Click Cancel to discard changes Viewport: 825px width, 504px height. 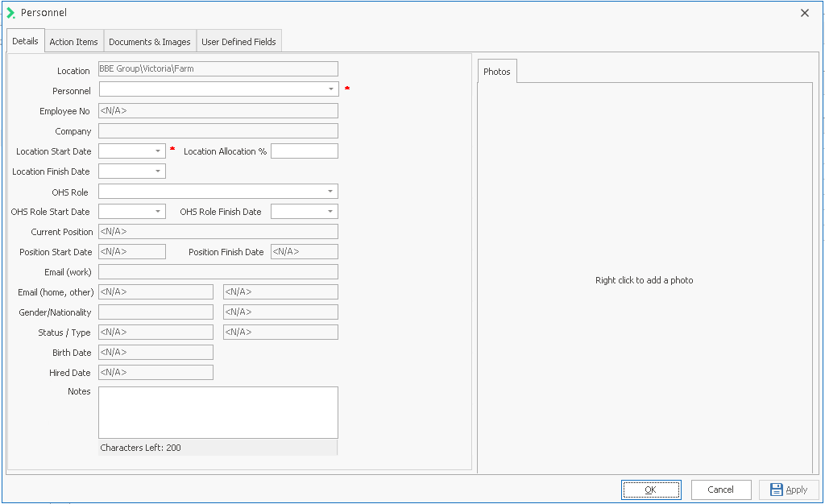coord(720,489)
